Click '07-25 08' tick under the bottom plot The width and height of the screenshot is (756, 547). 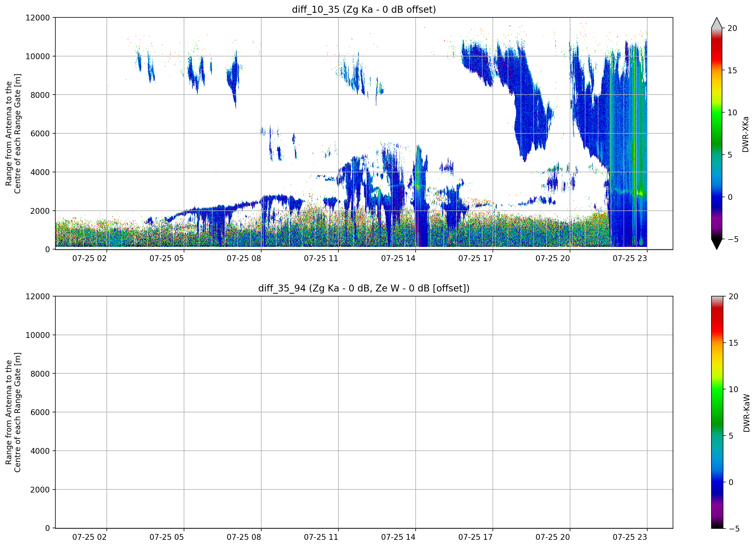[x=244, y=537]
